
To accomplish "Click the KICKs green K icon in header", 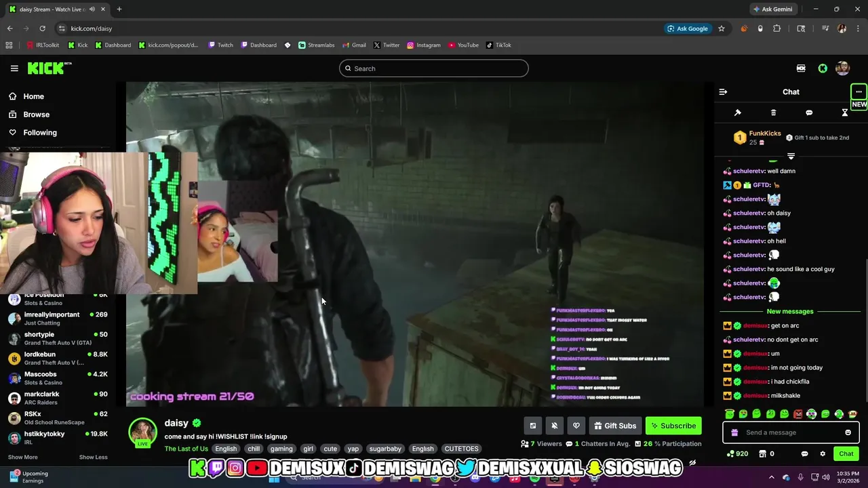I will click(x=823, y=68).
